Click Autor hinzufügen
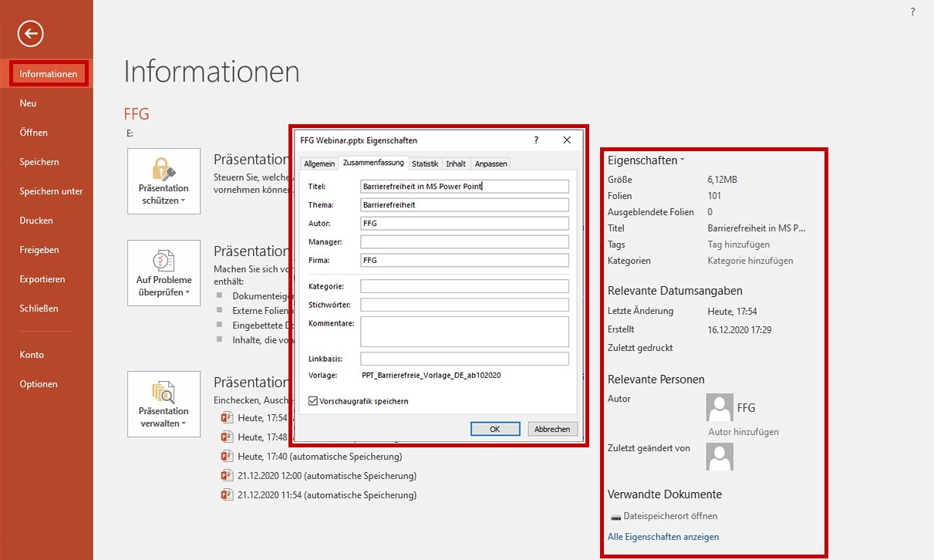 pyautogui.click(x=743, y=432)
